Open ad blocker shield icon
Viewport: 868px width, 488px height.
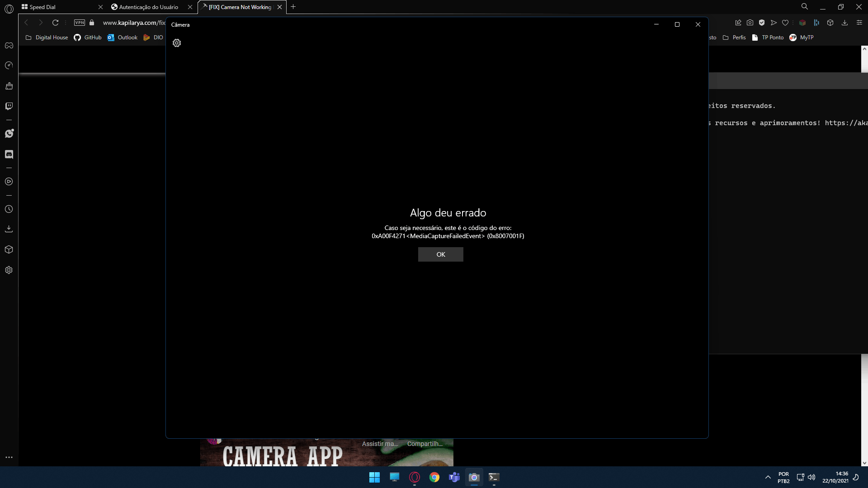[x=762, y=23]
